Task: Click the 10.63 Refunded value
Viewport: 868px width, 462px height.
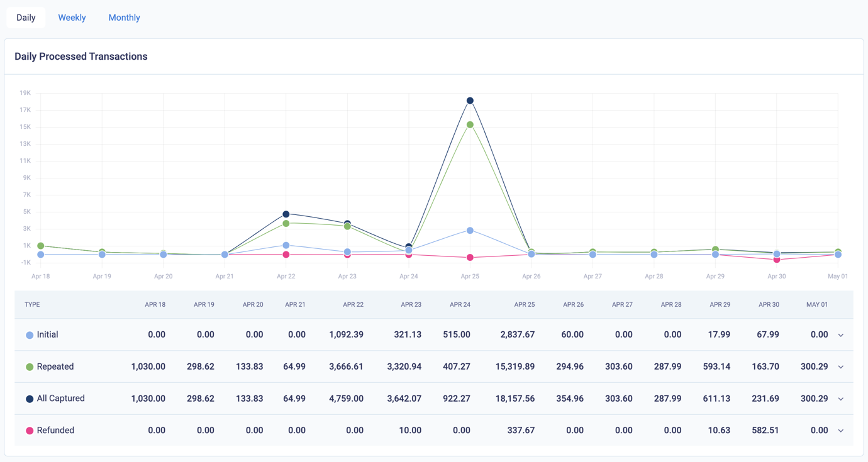Action: (719, 431)
